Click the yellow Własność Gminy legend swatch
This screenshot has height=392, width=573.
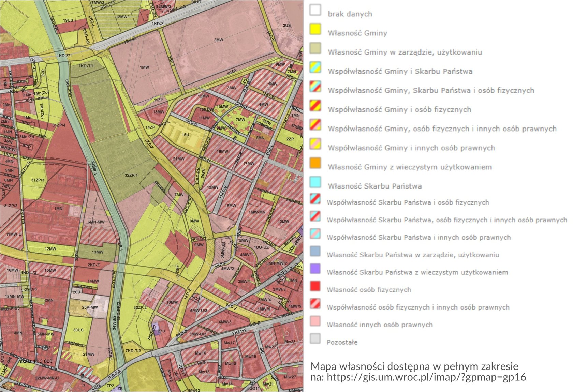315,29
